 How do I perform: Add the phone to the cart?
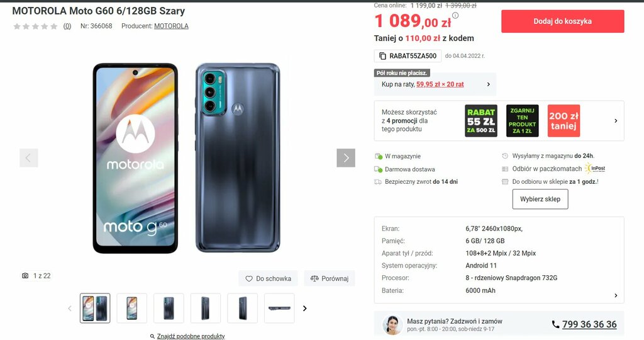(x=563, y=21)
